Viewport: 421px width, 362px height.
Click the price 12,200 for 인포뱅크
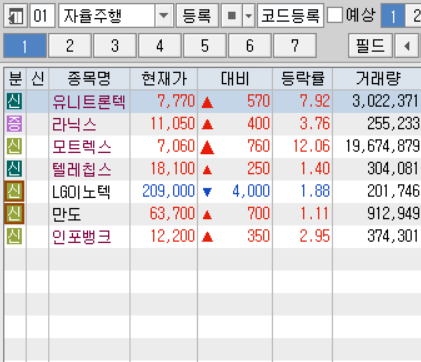pyautogui.click(x=173, y=236)
